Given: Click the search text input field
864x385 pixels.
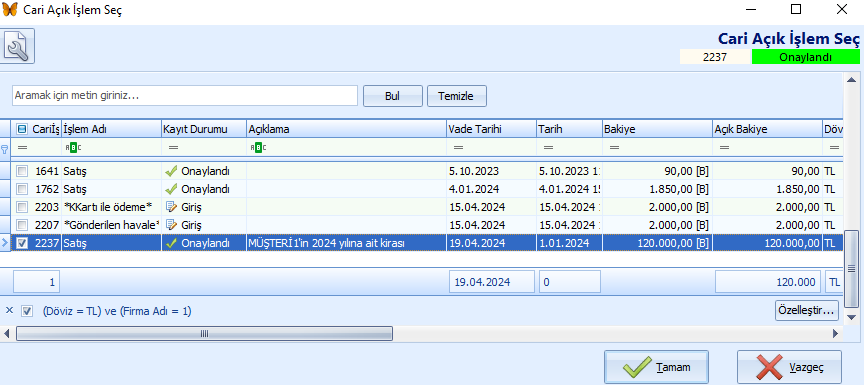Looking at the screenshot, I should [185, 95].
